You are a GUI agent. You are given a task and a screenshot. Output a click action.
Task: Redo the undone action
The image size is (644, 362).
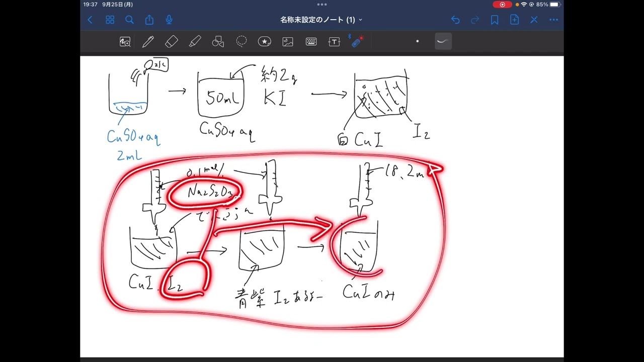[x=475, y=20]
